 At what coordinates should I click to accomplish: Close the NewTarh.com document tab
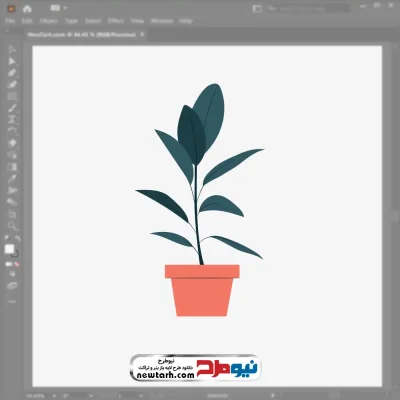coord(142,34)
